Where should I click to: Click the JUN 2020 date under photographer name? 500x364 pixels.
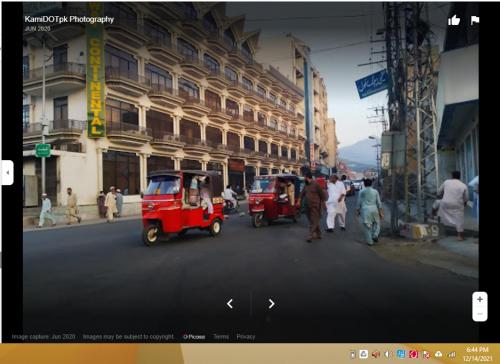click(37, 29)
